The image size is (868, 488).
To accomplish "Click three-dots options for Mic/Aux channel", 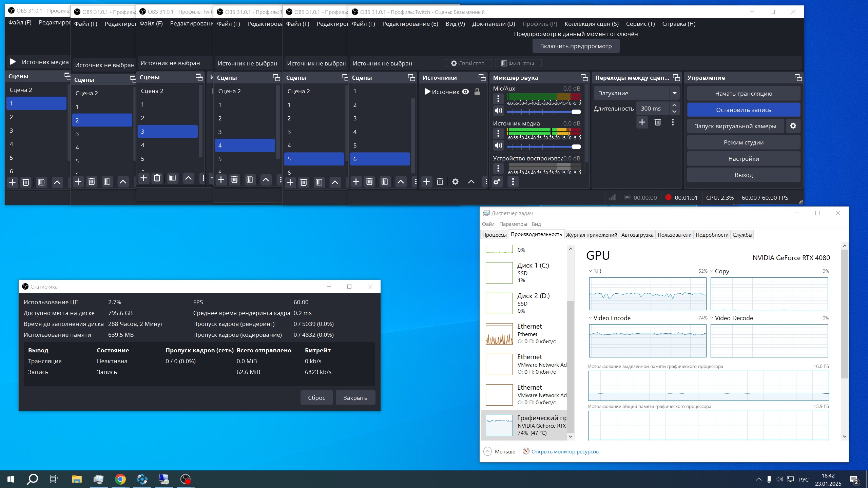I will [x=498, y=99].
